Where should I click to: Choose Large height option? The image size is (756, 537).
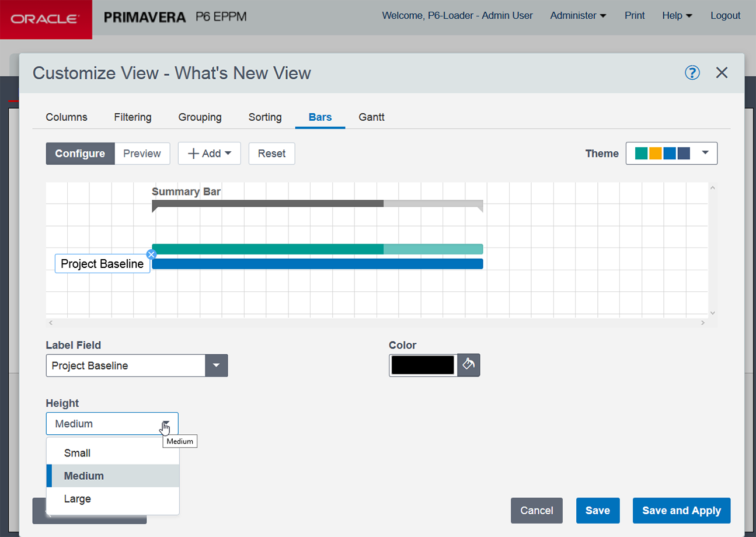(77, 499)
